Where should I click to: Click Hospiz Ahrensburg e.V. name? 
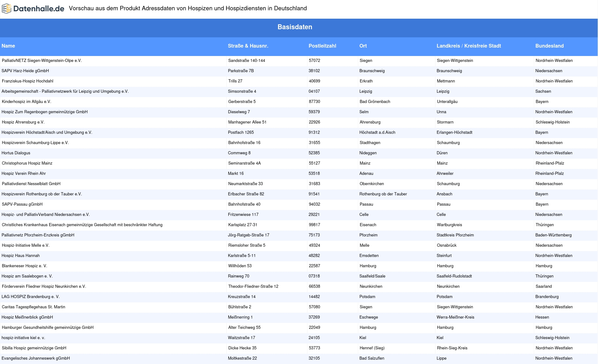[23, 122]
